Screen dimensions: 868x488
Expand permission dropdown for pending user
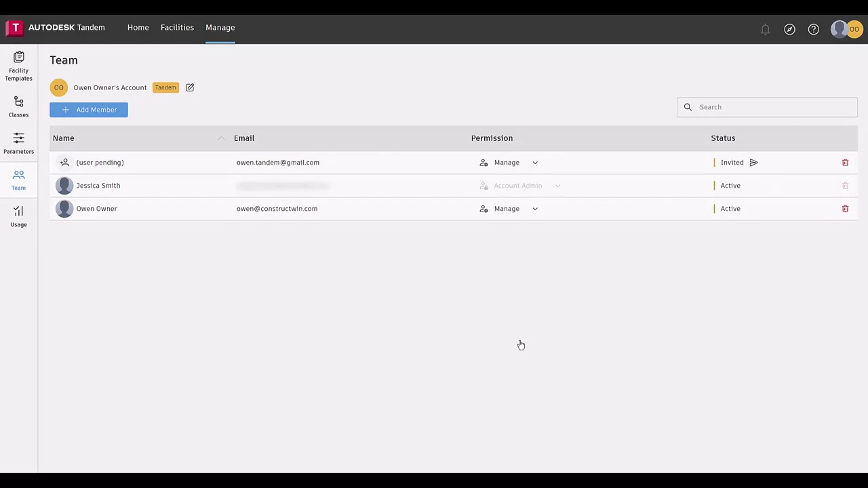pos(534,163)
